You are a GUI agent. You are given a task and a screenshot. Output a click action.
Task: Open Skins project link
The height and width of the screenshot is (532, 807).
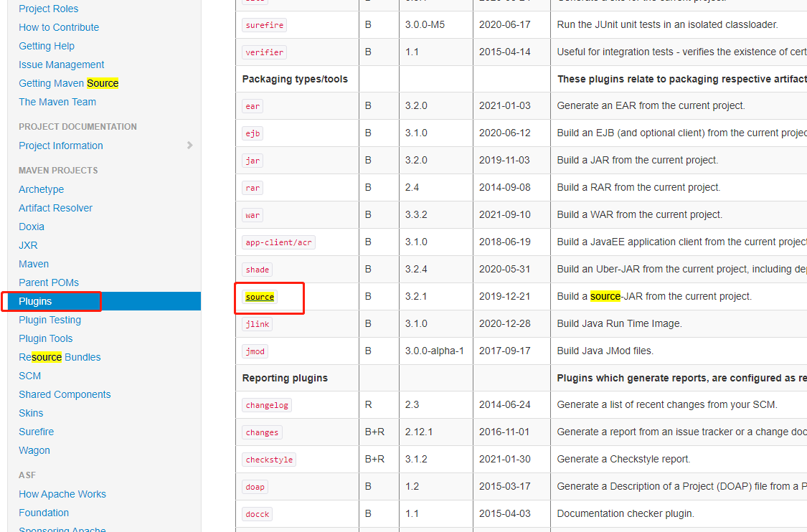(31, 413)
